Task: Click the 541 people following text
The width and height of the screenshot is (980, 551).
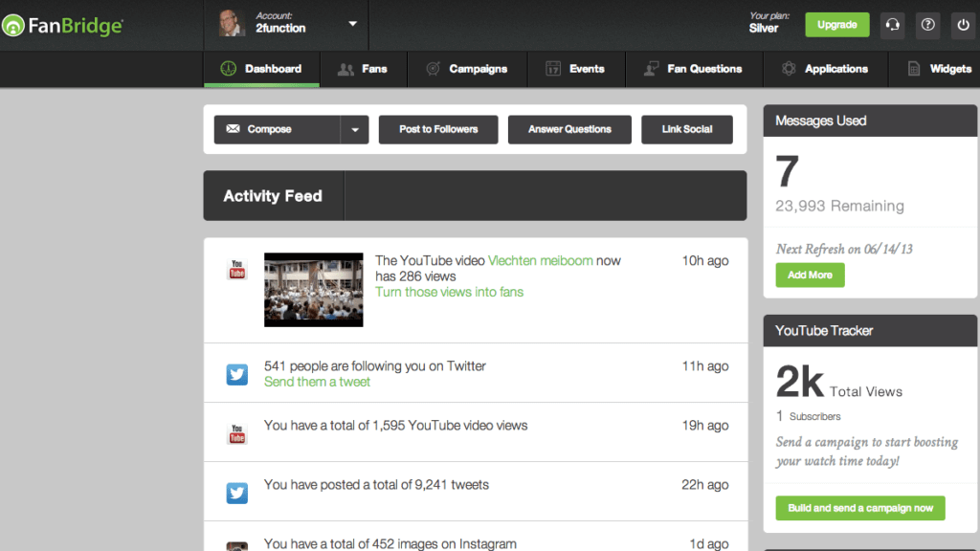Action: coord(374,366)
